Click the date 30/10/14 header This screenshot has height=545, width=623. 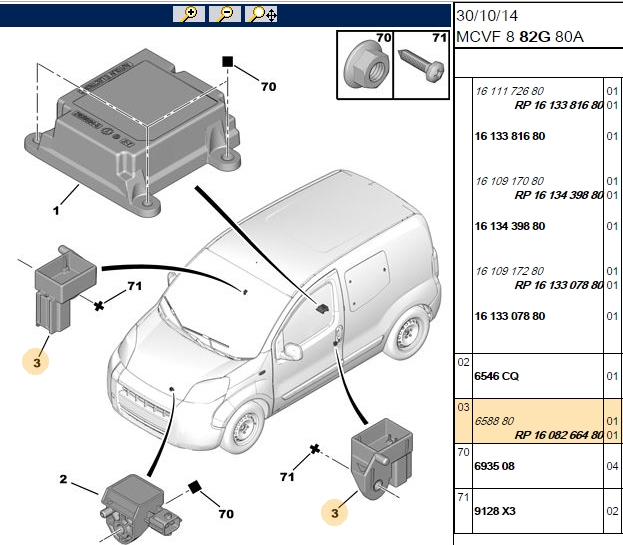pyautogui.click(x=487, y=16)
